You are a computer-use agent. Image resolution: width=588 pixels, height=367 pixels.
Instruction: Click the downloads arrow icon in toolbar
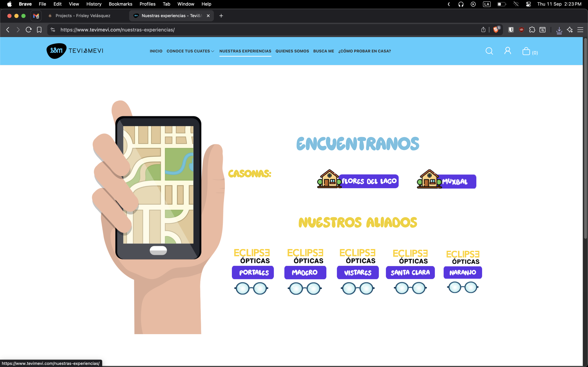pyautogui.click(x=559, y=30)
